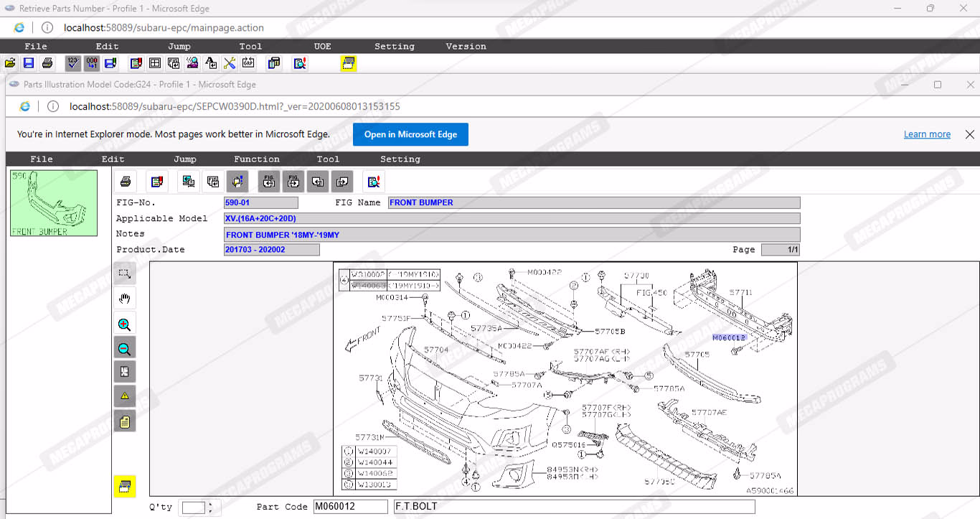Open the Function menu
980x519 pixels.
[256, 159]
